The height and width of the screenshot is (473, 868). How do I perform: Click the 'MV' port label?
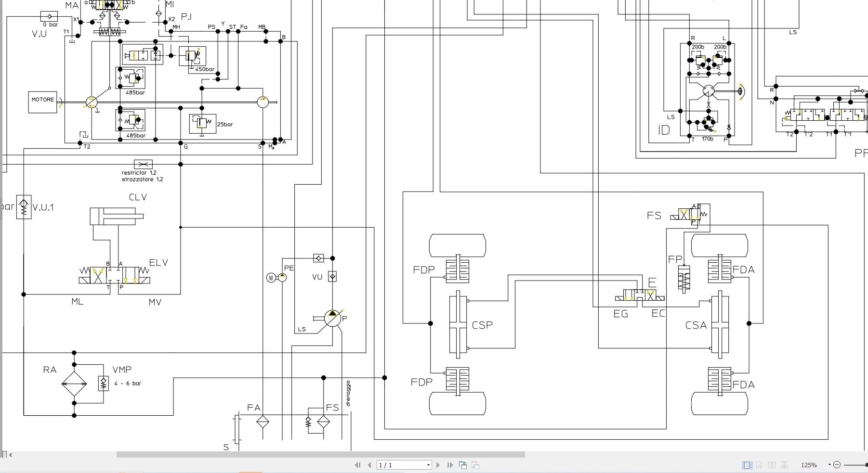155,302
